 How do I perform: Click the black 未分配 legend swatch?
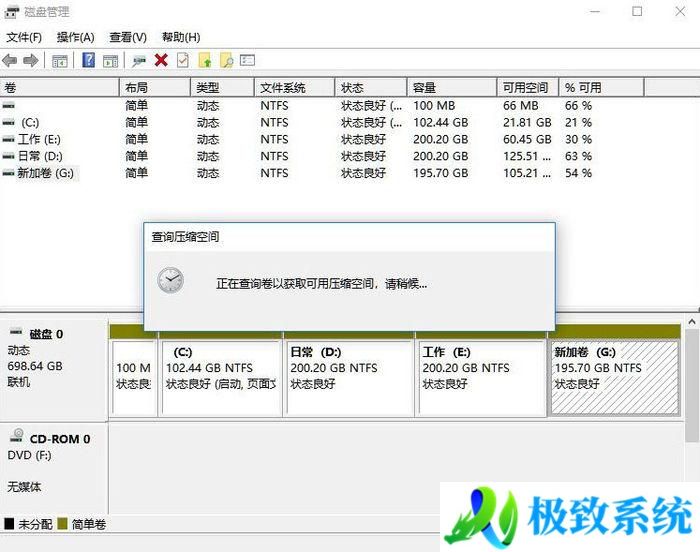pyautogui.click(x=9, y=523)
